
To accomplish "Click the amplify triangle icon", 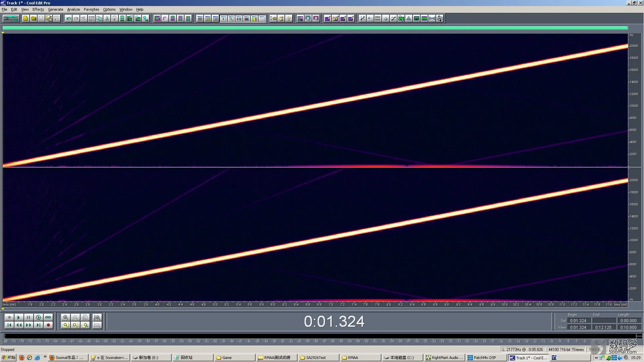I will (409, 18).
